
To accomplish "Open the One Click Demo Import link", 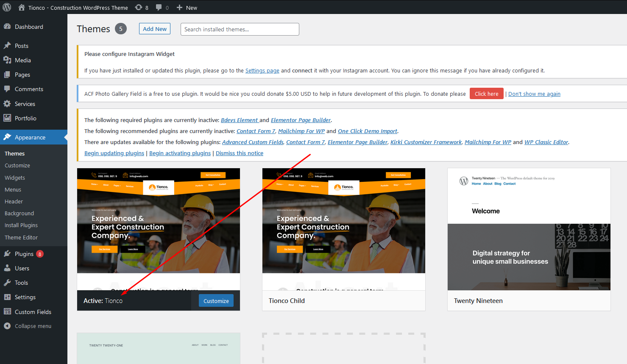I will pyautogui.click(x=368, y=131).
